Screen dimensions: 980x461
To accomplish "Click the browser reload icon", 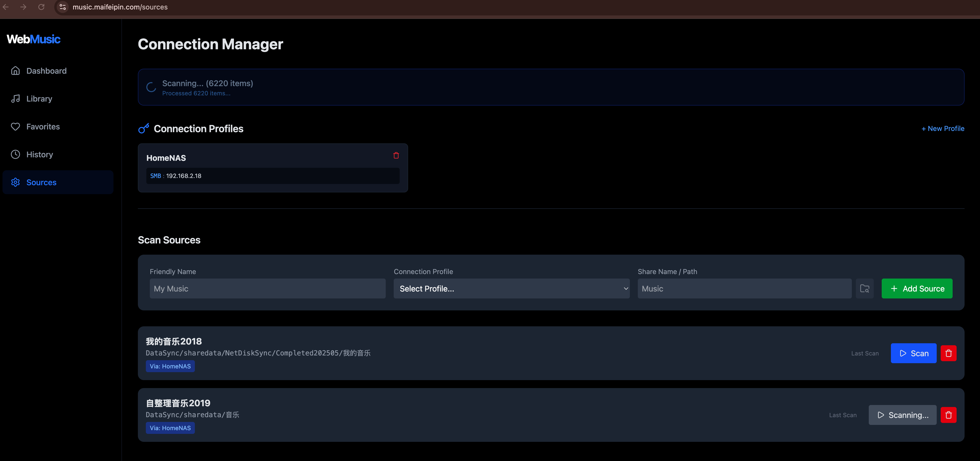I will [x=42, y=7].
